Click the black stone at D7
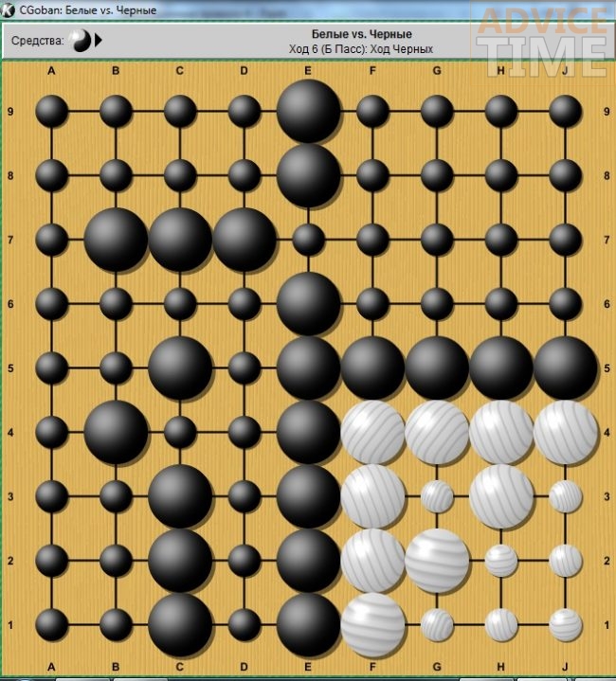 pos(245,240)
